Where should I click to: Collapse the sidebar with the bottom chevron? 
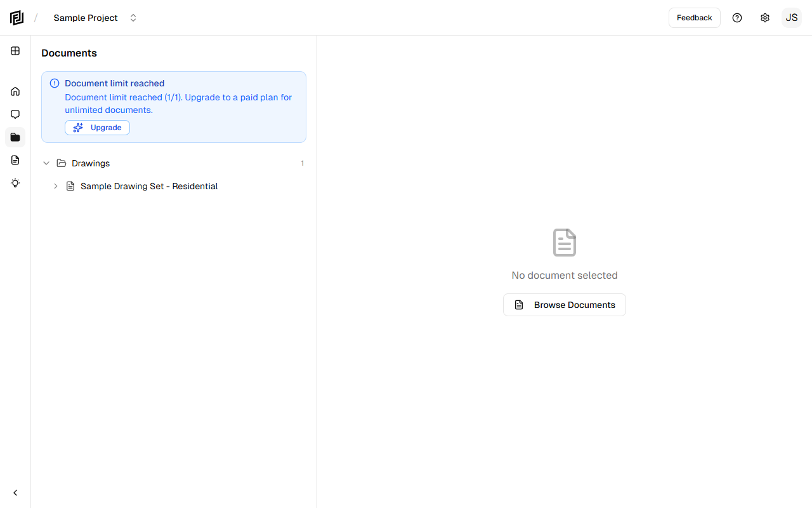(x=15, y=492)
